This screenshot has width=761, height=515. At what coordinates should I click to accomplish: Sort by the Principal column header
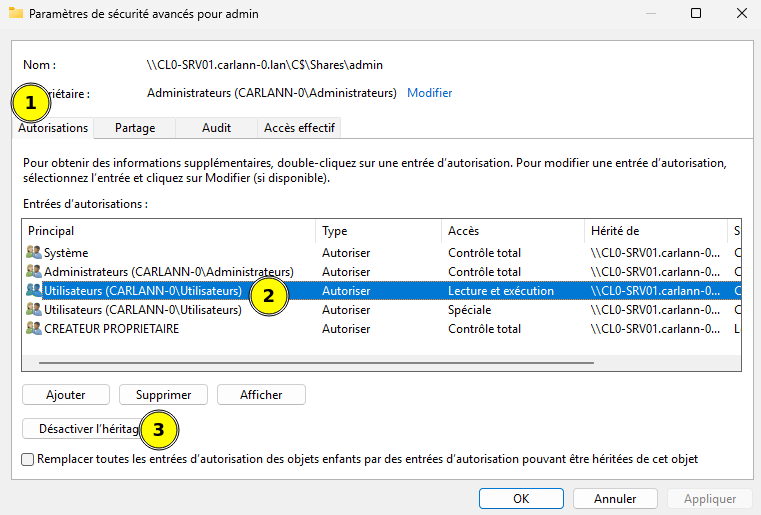pos(169,231)
